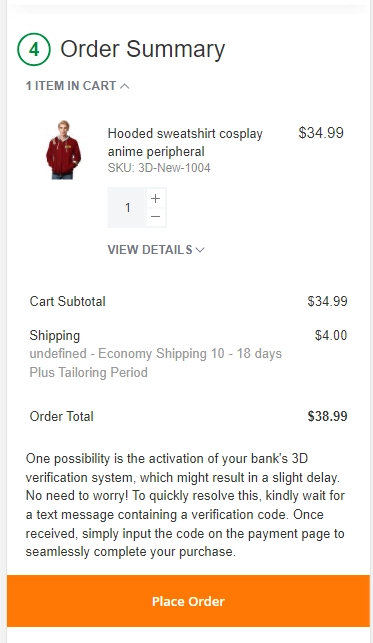Screen dimensions: 373x643
Task: Collapse the 1 ITEM IN CART section
Action: coord(77,86)
